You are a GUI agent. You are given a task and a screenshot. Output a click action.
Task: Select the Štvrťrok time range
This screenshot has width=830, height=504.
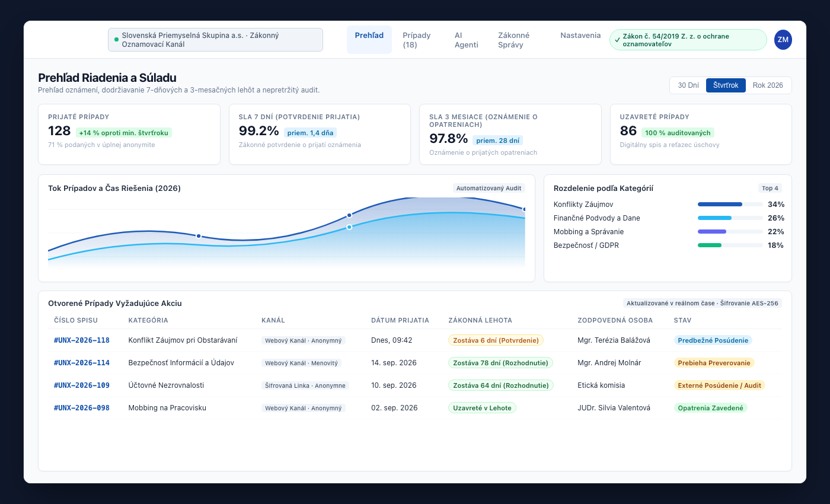(x=726, y=85)
